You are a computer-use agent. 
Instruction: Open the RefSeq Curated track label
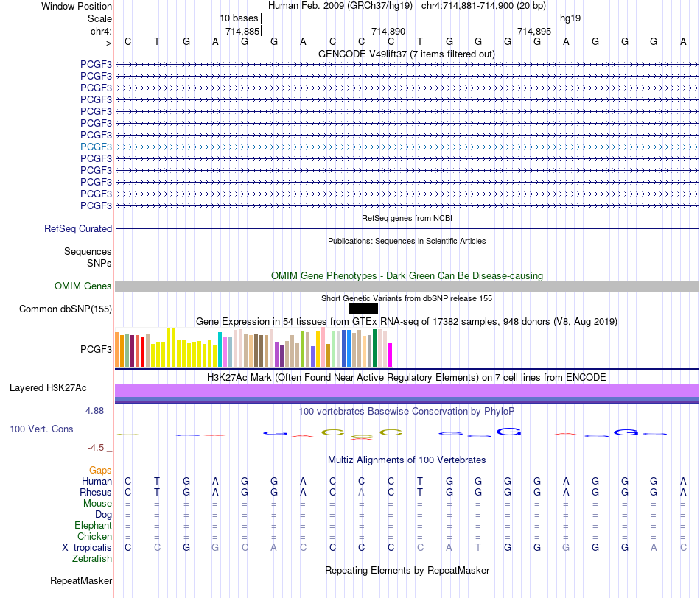[x=78, y=228]
